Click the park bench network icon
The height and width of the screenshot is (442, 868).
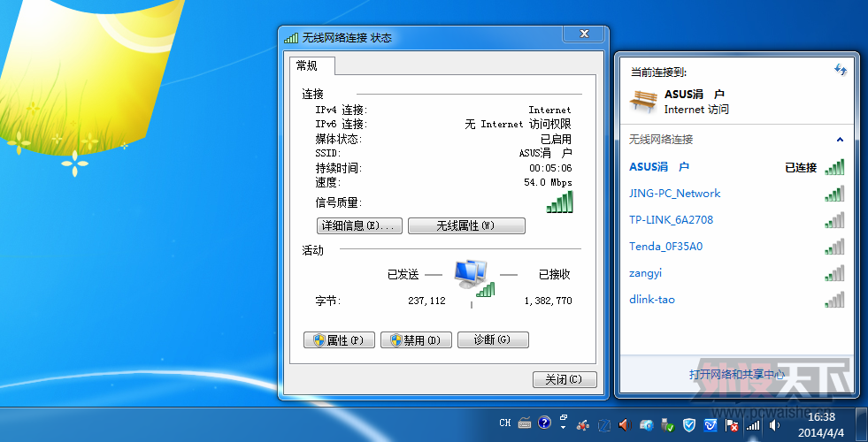[643, 101]
